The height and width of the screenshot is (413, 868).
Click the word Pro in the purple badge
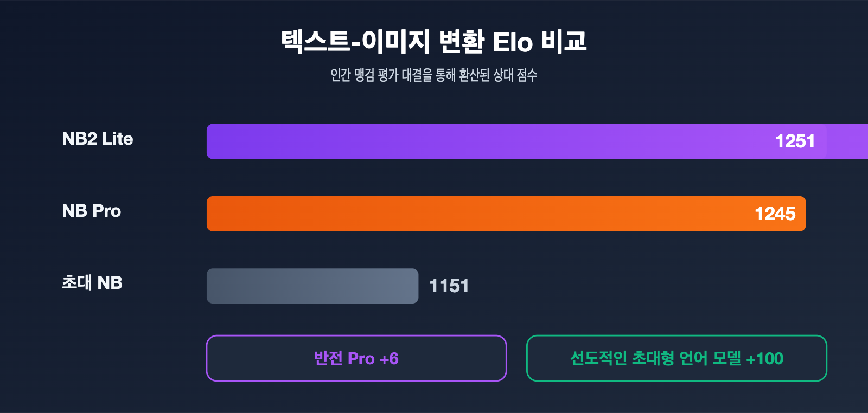click(x=361, y=359)
